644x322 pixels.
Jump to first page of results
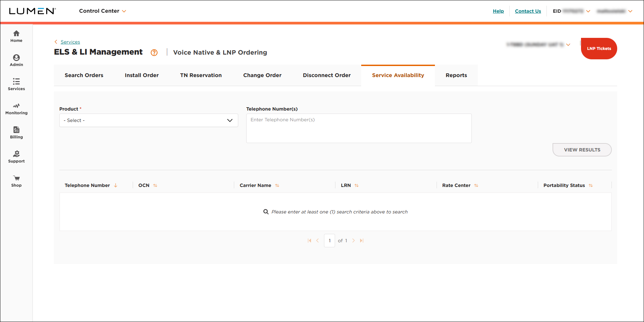coord(309,241)
